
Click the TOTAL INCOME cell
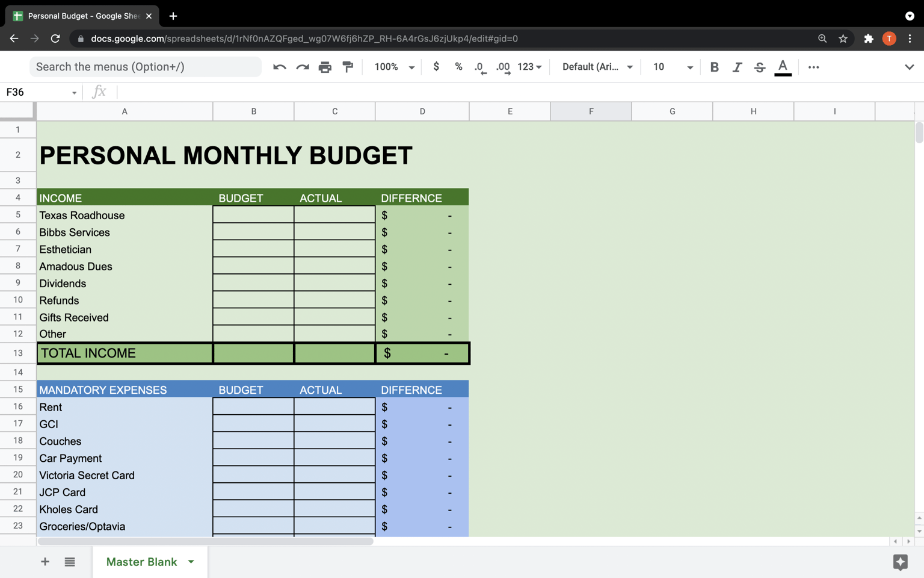click(x=125, y=353)
